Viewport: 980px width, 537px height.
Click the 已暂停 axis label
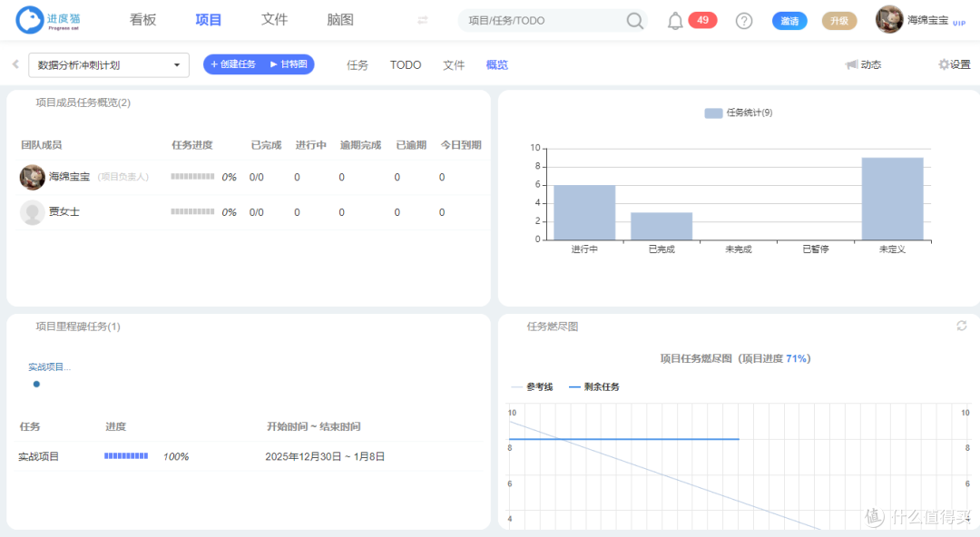point(816,249)
